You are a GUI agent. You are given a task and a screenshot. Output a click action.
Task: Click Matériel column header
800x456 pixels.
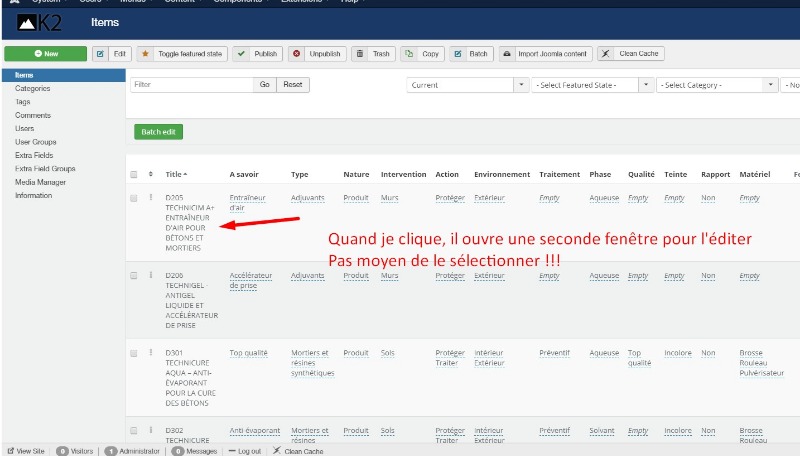click(x=755, y=174)
